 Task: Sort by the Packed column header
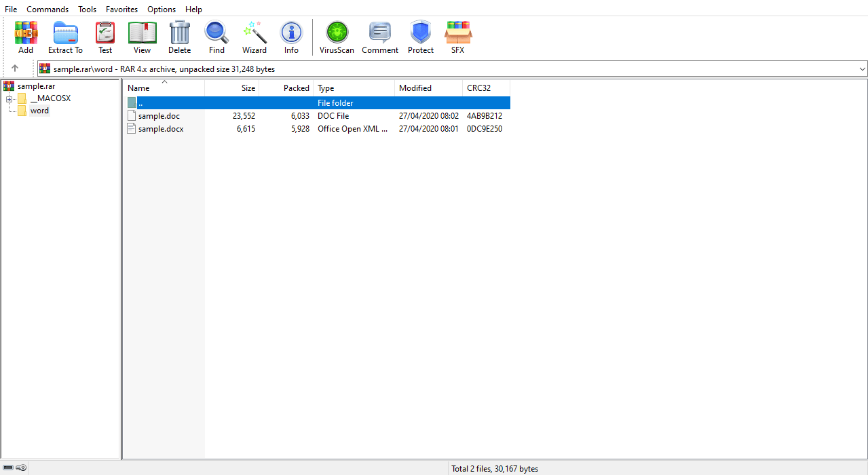click(x=286, y=88)
